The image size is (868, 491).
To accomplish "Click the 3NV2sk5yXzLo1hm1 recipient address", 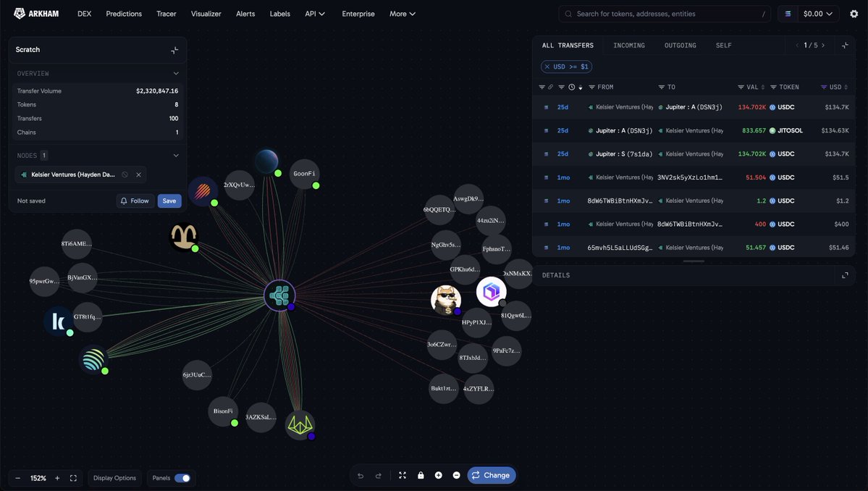I will point(690,177).
